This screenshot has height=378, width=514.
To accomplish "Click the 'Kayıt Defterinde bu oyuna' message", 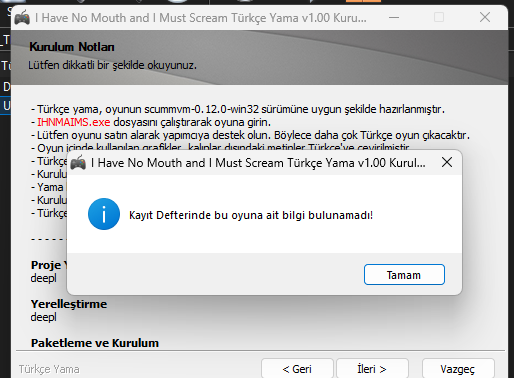I will tap(251, 215).
